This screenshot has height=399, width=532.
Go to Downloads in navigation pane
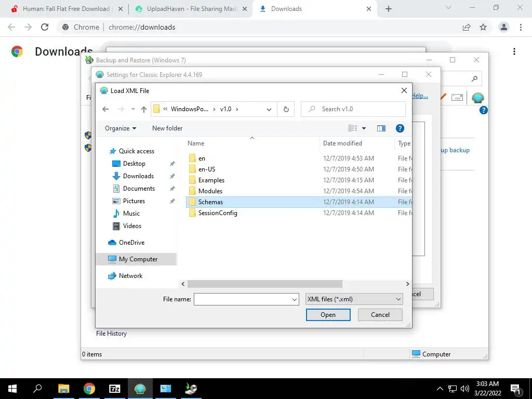138,176
